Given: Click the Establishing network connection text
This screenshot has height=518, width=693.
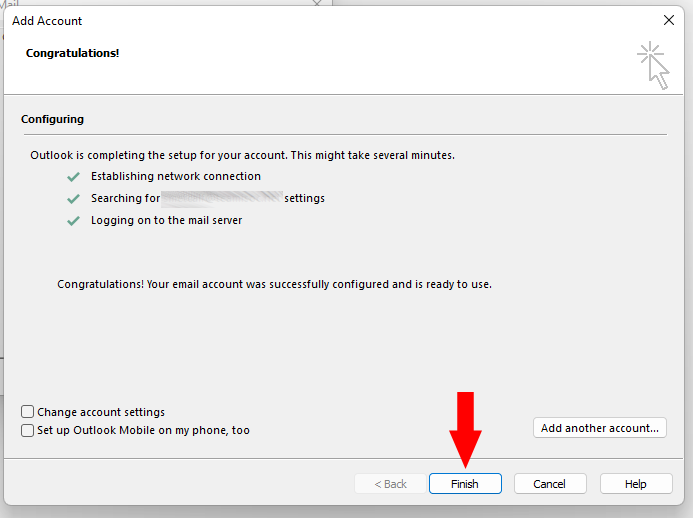Looking at the screenshot, I should click(x=176, y=176).
